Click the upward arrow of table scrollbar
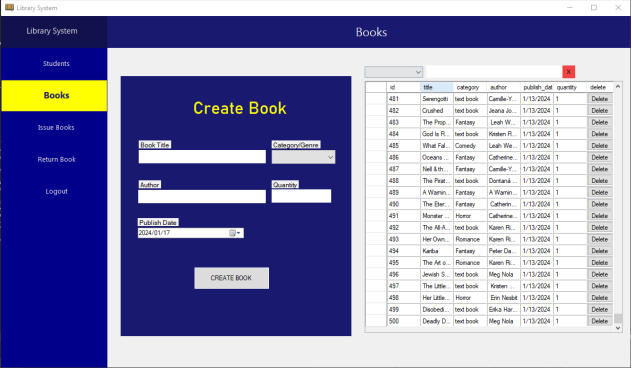 [x=618, y=87]
